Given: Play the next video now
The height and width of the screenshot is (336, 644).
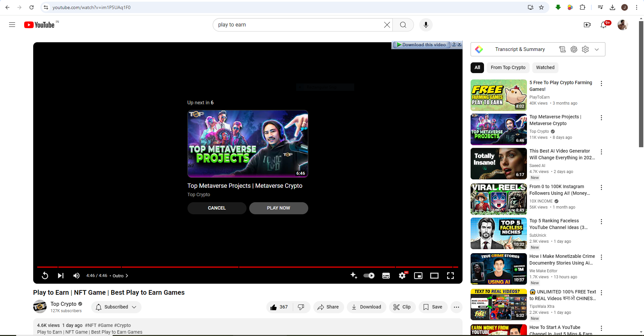Looking at the screenshot, I should coord(278,208).
